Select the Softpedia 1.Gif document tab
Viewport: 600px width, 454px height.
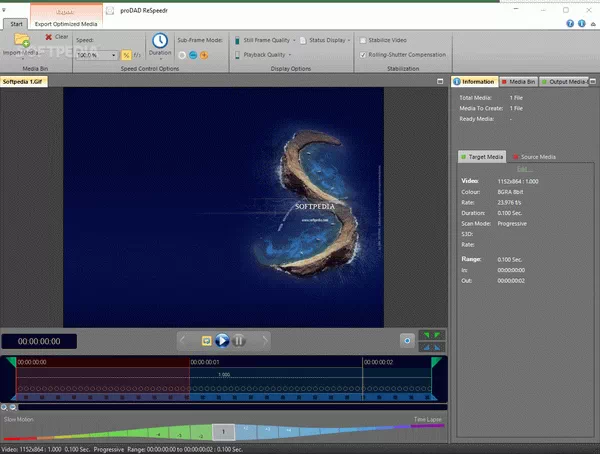pyautogui.click(x=23, y=82)
